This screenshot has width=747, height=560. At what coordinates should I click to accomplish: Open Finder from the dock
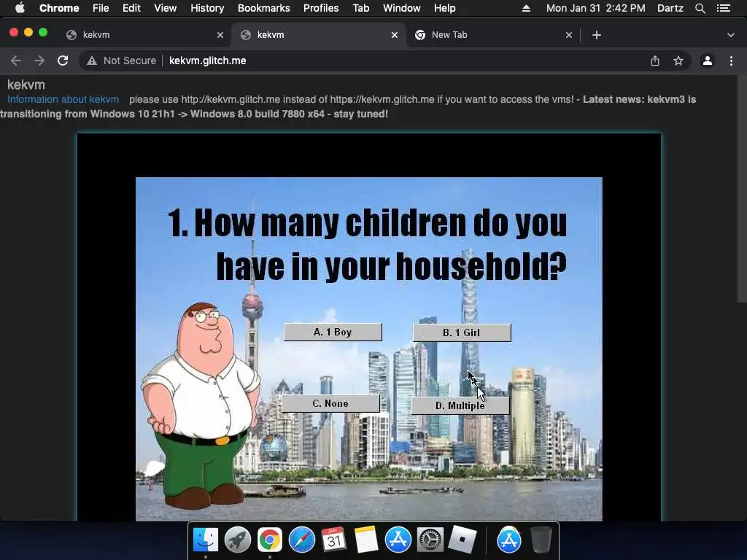pyautogui.click(x=205, y=540)
